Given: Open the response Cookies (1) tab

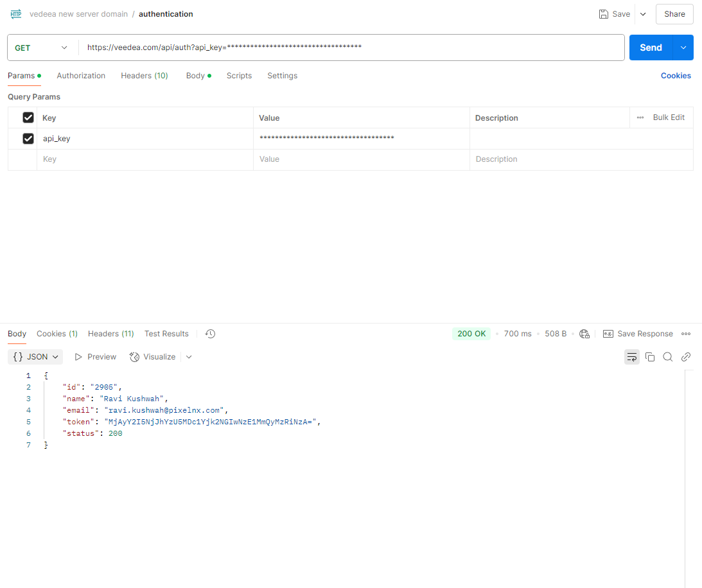Looking at the screenshot, I should click(x=57, y=334).
